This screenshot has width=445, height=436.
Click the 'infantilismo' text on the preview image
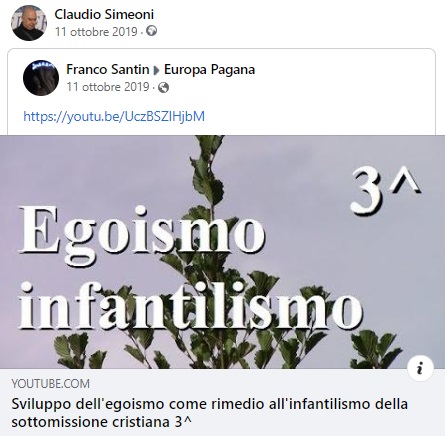point(190,306)
